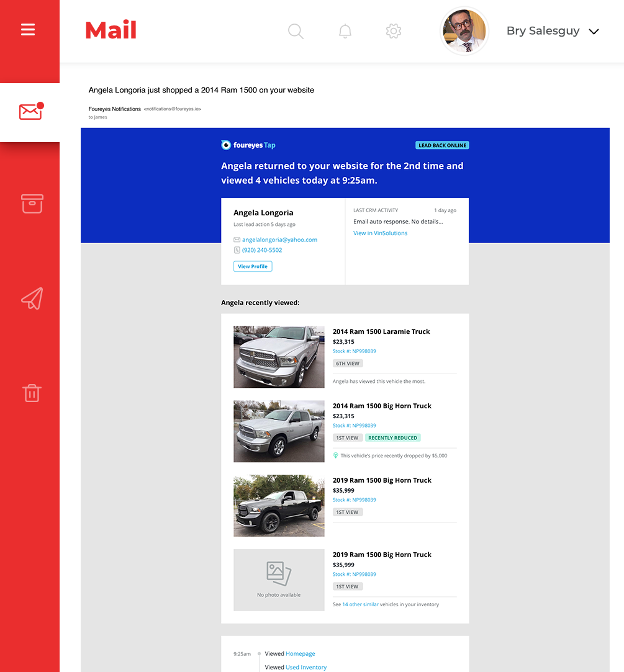The image size is (624, 672).
Task: Open 2014 Ram 1500 Big Horn Truck title
Action: coord(382,406)
